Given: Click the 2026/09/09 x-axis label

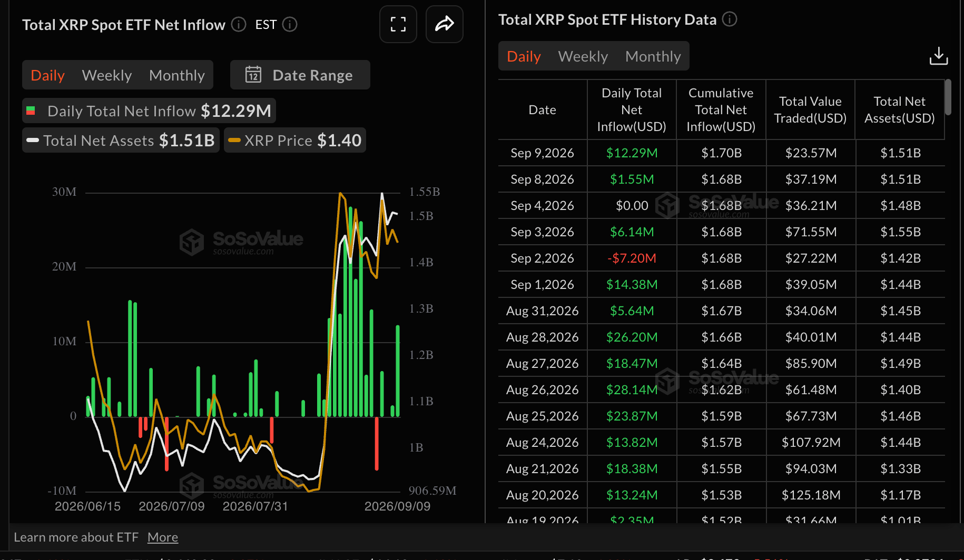Looking at the screenshot, I should [x=397, y=506].
